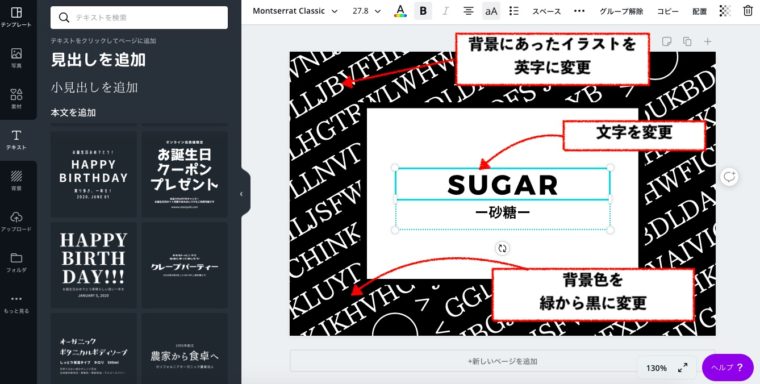Change text alignment
Image resolution: width=760 pixels, height=384 pixels.
coord(468,11)
